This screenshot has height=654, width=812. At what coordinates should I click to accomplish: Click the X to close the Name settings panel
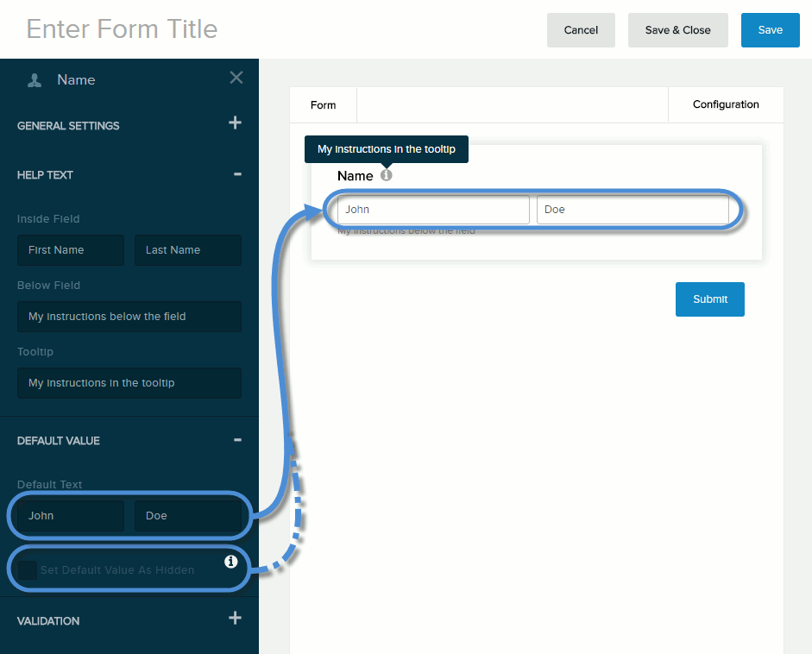pyautogui.click(x=236, y=78)
